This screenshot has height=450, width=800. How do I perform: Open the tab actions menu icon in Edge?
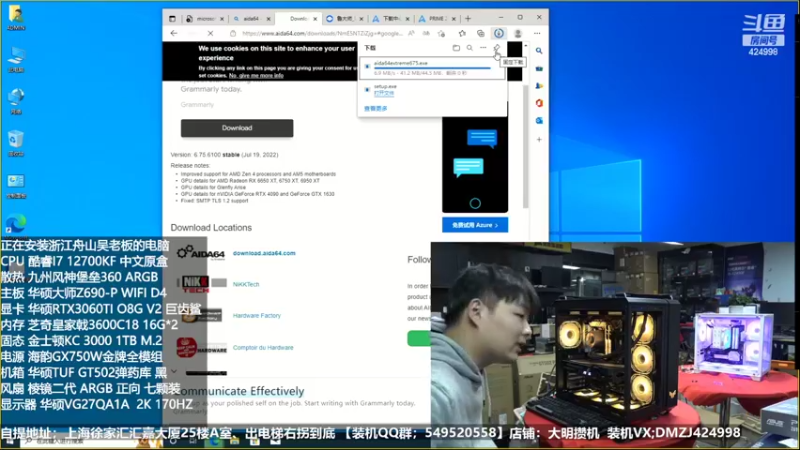172,18
